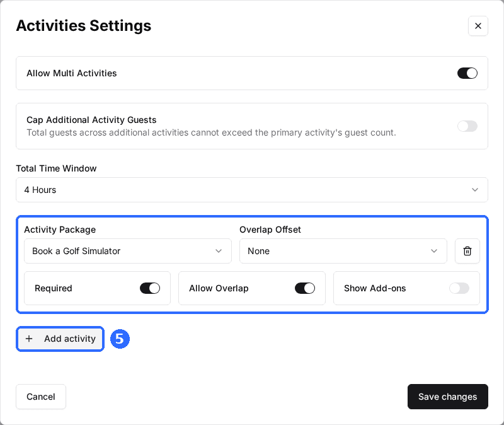The height and width of the screenshot is (425, 504).
Task: Disable the Allow Overlap switch
Action: click(x=305, y=288)
